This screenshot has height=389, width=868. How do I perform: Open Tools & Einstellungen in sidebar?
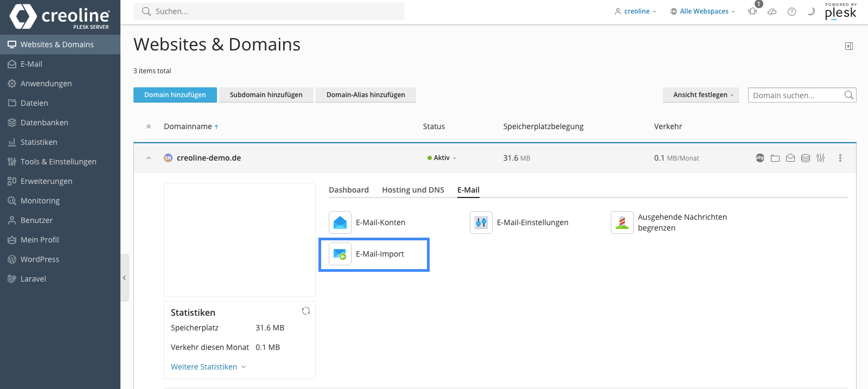tap(60, 162)
